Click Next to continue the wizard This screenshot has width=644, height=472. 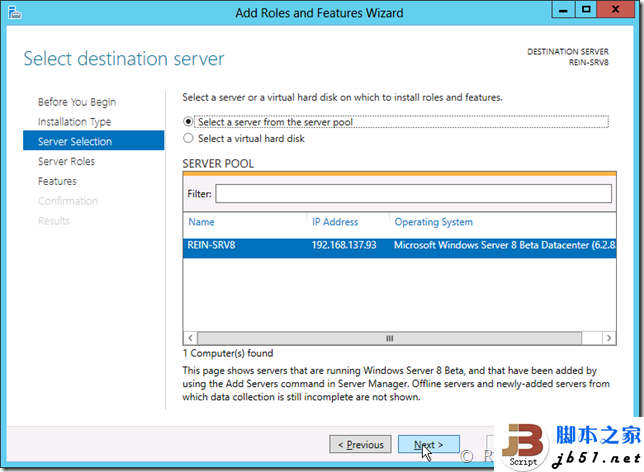point(428,445)
